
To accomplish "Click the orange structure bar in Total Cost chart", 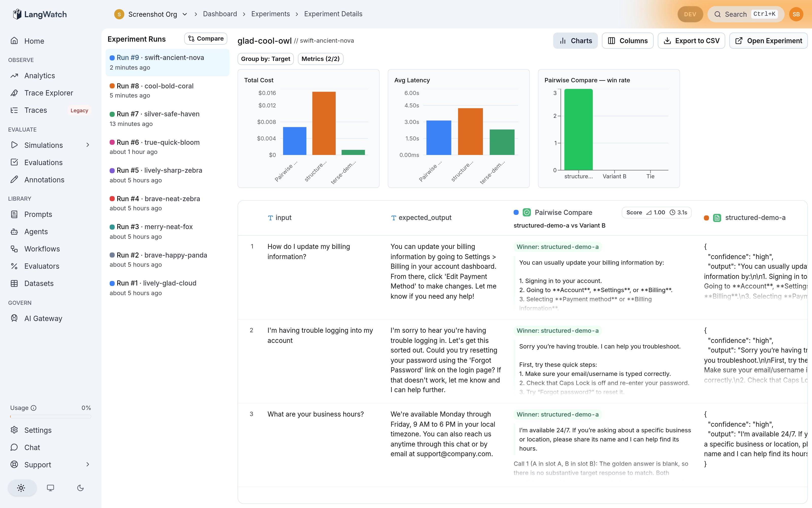I will (324, 123).
